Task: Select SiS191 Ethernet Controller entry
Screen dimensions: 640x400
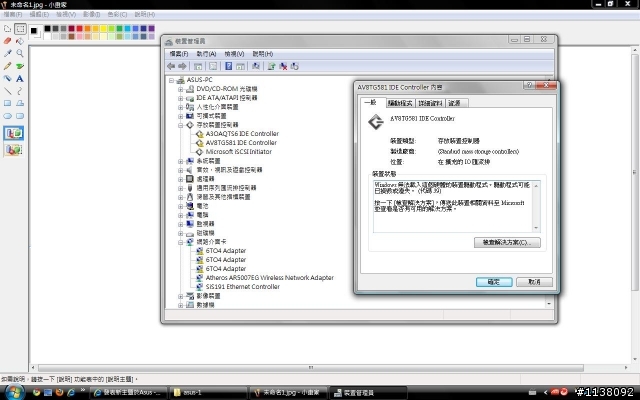Action: click(x=243, y=287)
